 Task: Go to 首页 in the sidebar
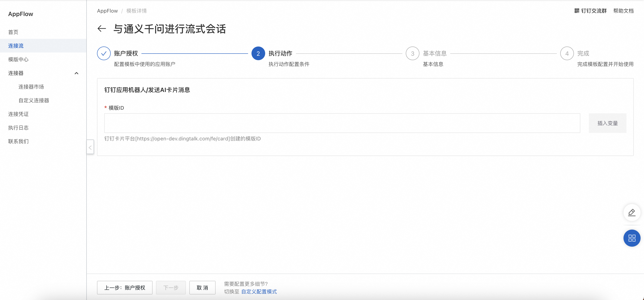point(13,32)
